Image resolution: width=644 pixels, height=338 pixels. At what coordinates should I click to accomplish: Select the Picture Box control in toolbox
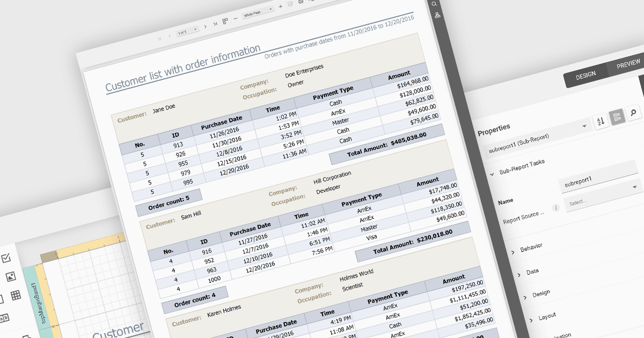(x=10, y=277)
